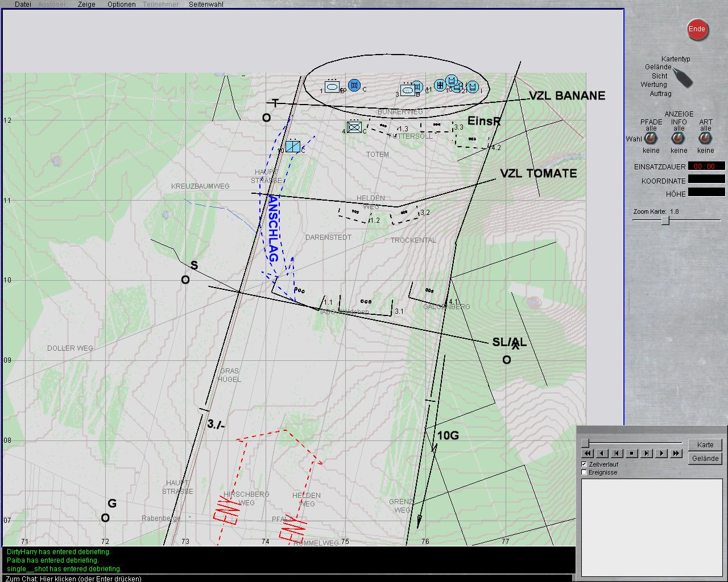Click the red Ende button
Image resolution: width=728 pixels, height=582 pixels.
tap(697, 30)
